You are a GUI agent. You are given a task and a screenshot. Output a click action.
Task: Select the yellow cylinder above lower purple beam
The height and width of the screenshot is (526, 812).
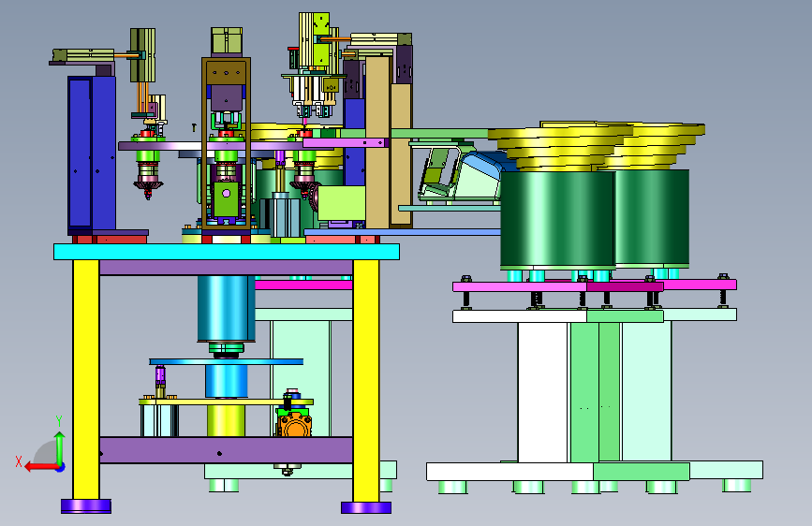[226, 420]
